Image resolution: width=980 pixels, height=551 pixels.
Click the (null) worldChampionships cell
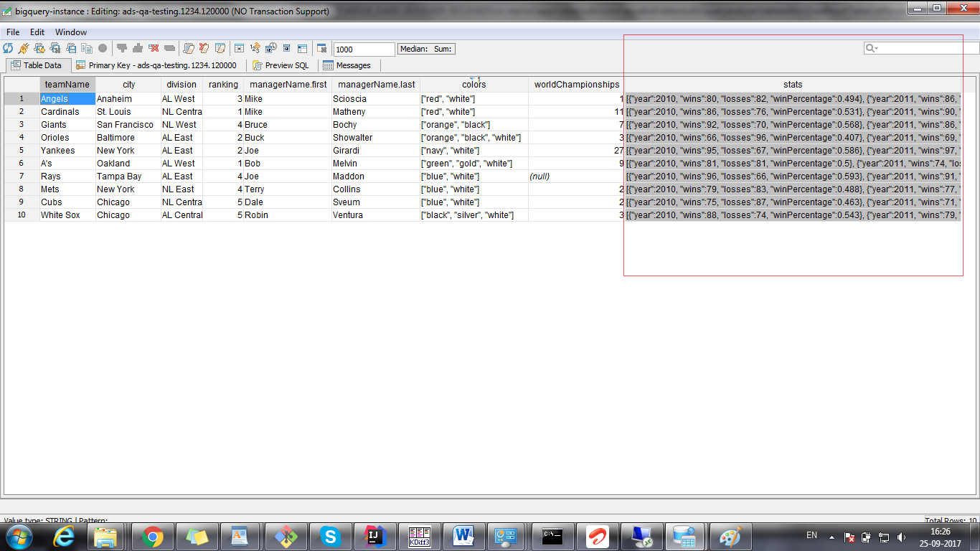pos(576,176)
